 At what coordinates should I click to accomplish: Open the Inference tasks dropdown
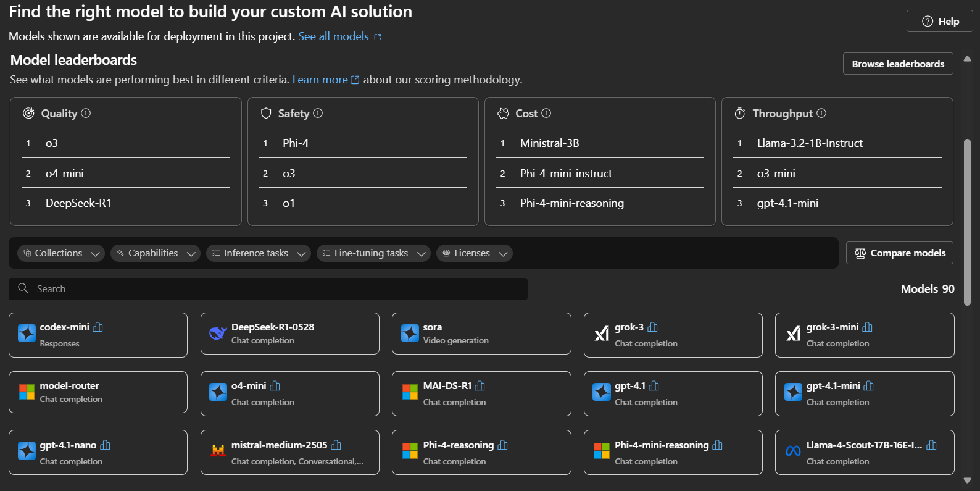pos(258,253)
